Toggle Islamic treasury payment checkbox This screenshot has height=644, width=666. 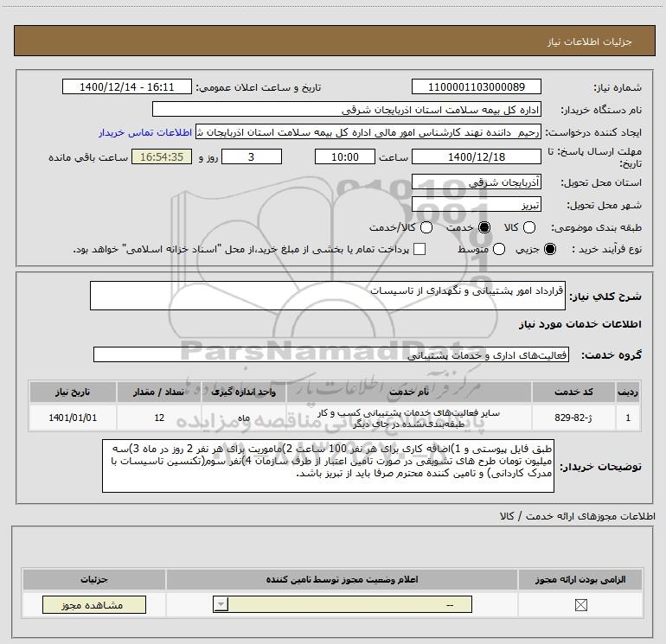coord(419,249)
